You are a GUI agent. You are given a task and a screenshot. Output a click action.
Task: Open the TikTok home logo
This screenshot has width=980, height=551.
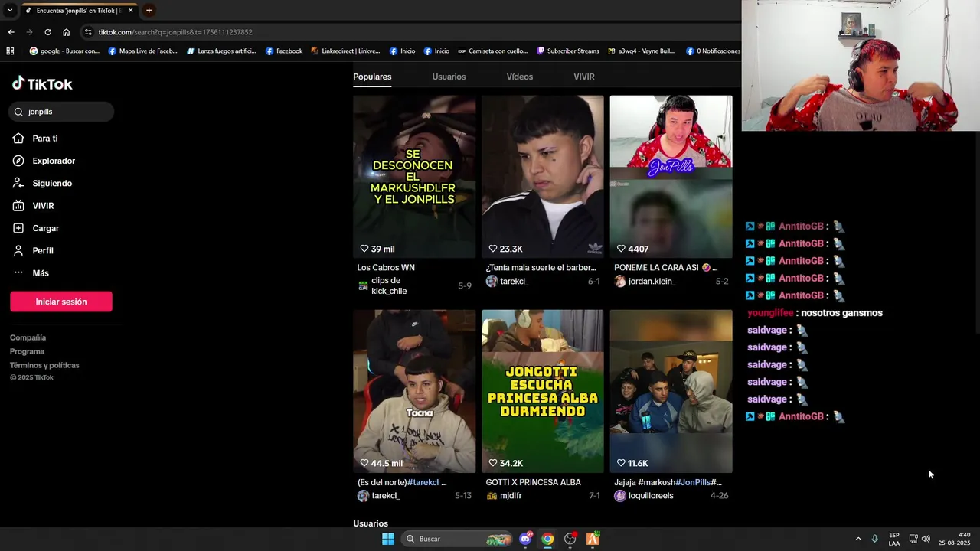[x=42, y=84]
